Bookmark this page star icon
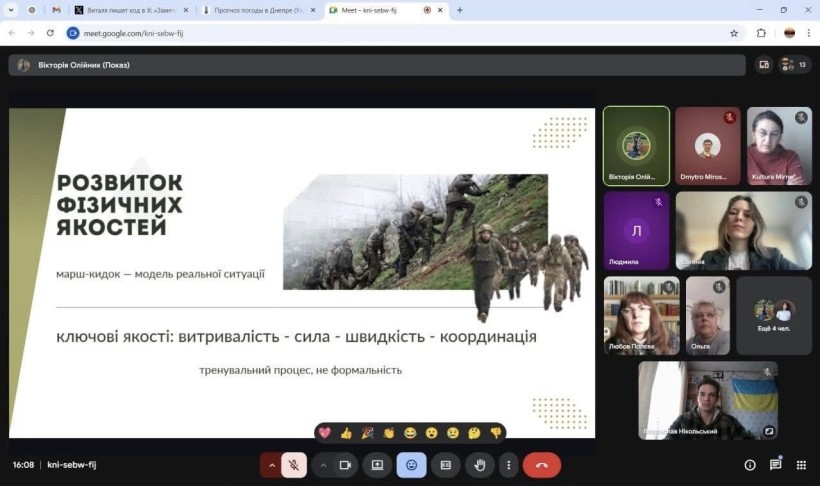 [734, 33]
